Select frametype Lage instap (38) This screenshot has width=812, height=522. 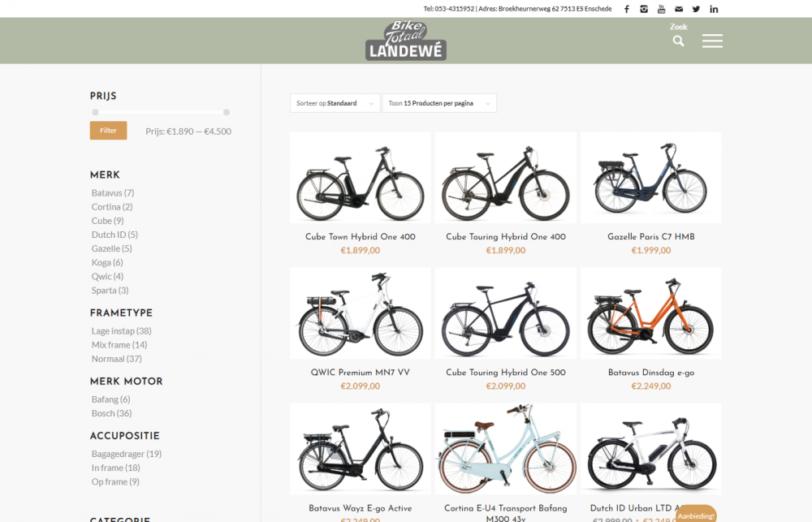click(122, 331)
